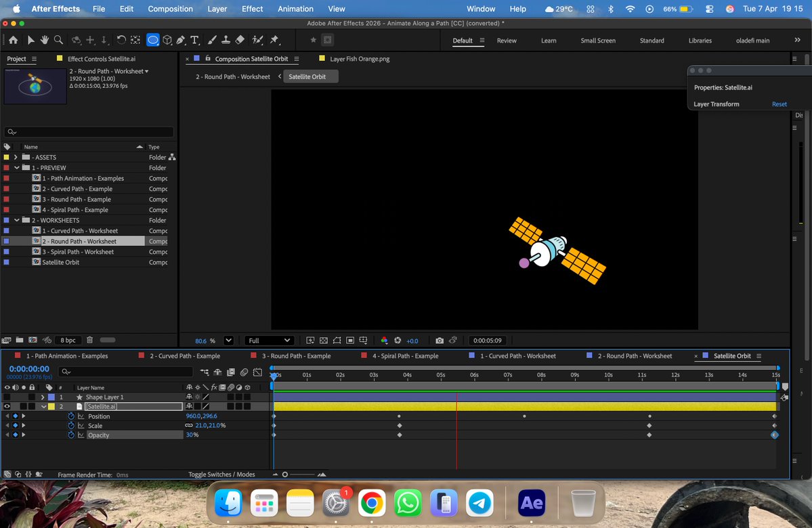This screenshot has width=812, height=528.
Task: Toggle Opacity stopwatch on Satellite.ai
Action: click(71, 435)
